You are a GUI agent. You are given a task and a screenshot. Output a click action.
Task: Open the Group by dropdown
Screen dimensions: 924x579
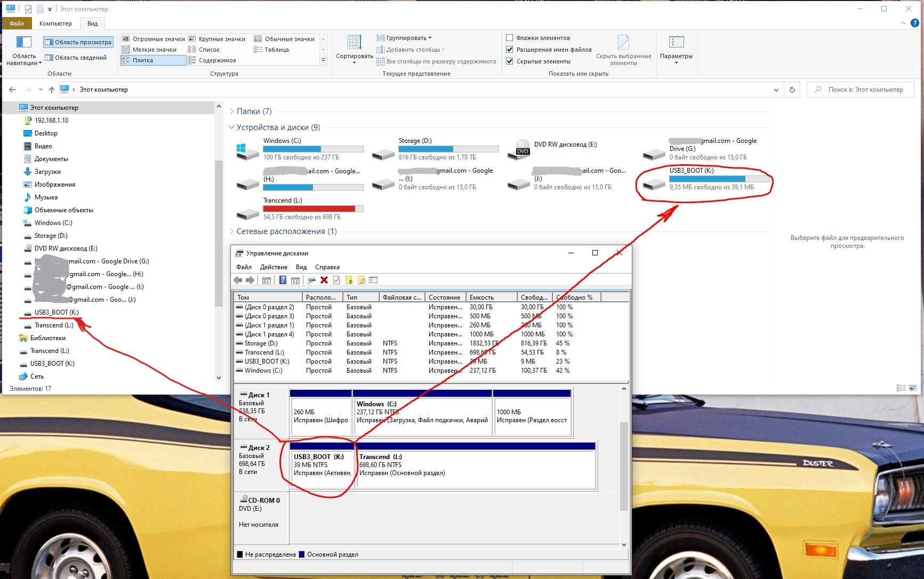pos(404,38)
